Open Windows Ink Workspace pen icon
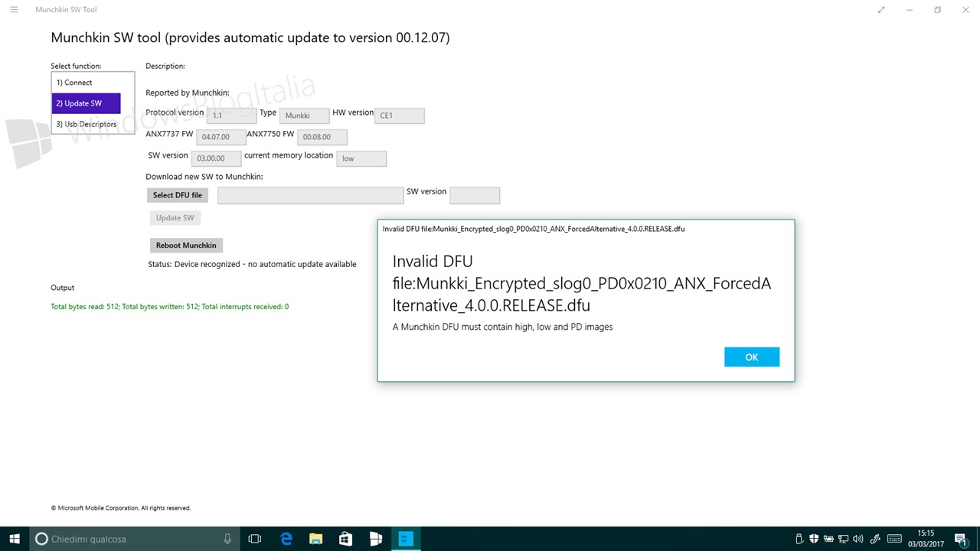 877,539
